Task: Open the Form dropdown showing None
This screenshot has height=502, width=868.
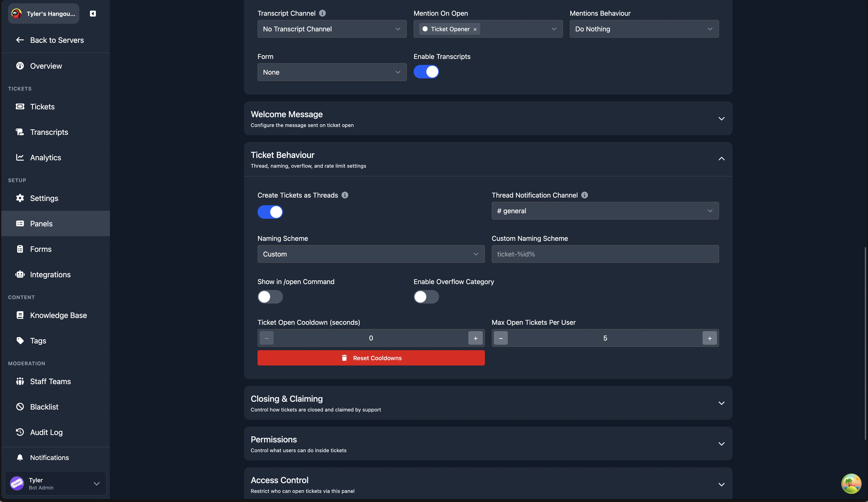Action: [332, 72]
